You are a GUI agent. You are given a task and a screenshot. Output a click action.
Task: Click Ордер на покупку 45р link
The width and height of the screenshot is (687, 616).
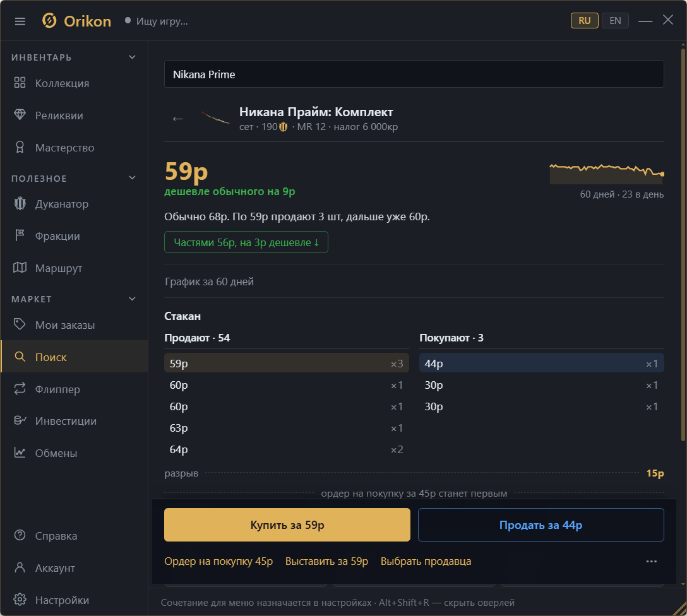(218, 561)
